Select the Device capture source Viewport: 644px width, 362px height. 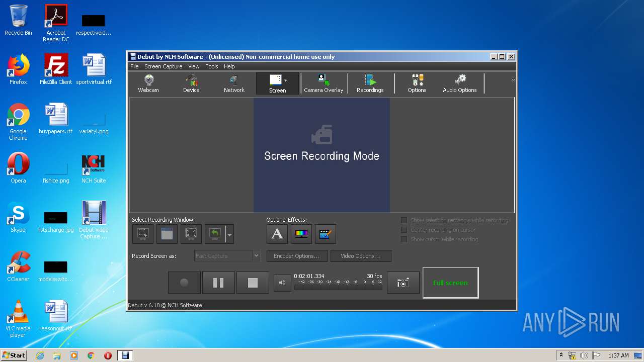coord(191,83)
